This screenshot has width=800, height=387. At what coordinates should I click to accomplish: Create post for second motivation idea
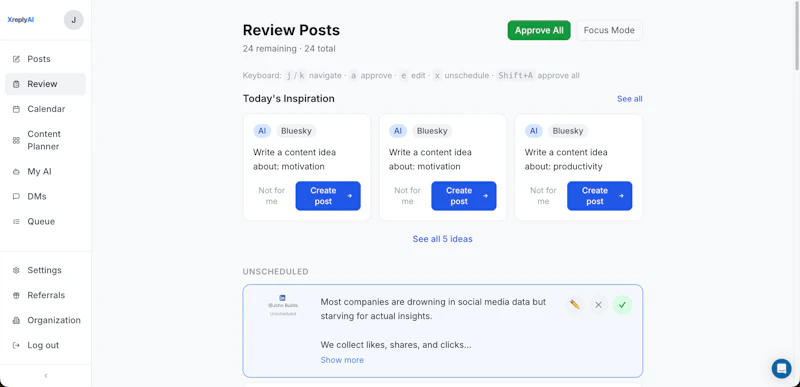(x=464, y=196)
